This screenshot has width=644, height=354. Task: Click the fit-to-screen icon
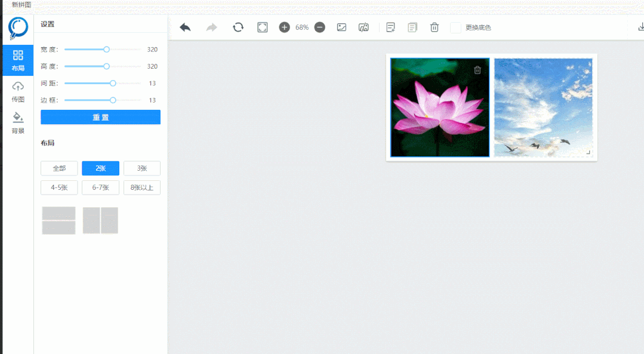(x=263, y=27)
